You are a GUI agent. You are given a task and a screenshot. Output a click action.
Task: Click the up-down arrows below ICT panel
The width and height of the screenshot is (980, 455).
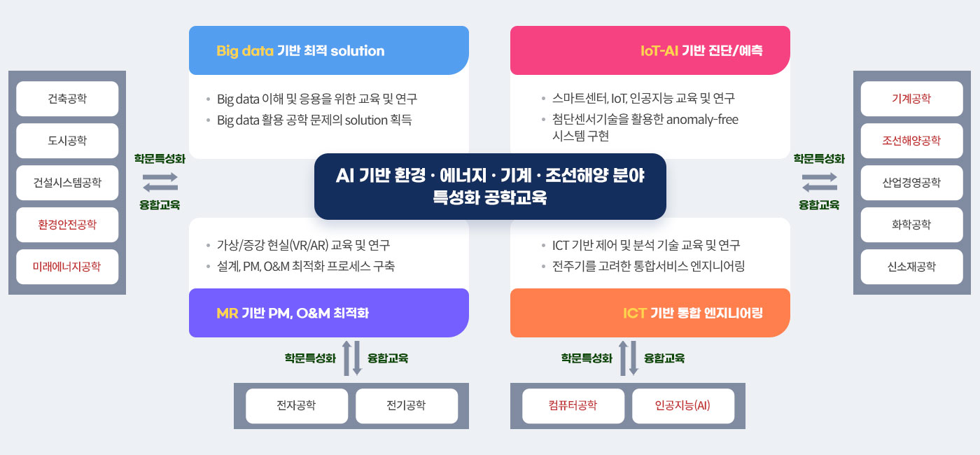coord(628,358)
